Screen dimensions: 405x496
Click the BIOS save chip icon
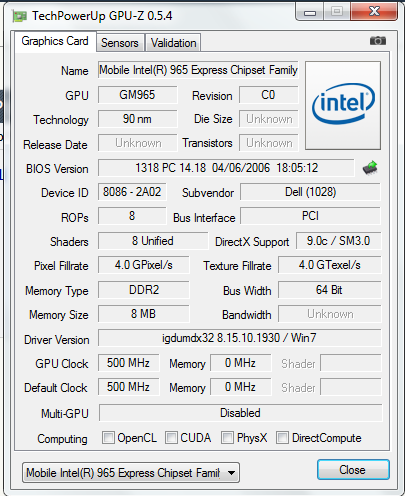370,168
